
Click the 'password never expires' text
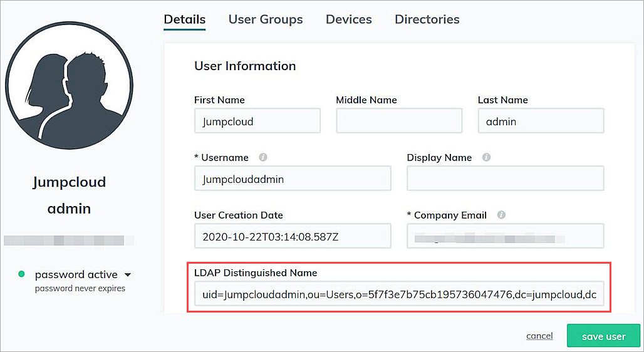(80, 288)
